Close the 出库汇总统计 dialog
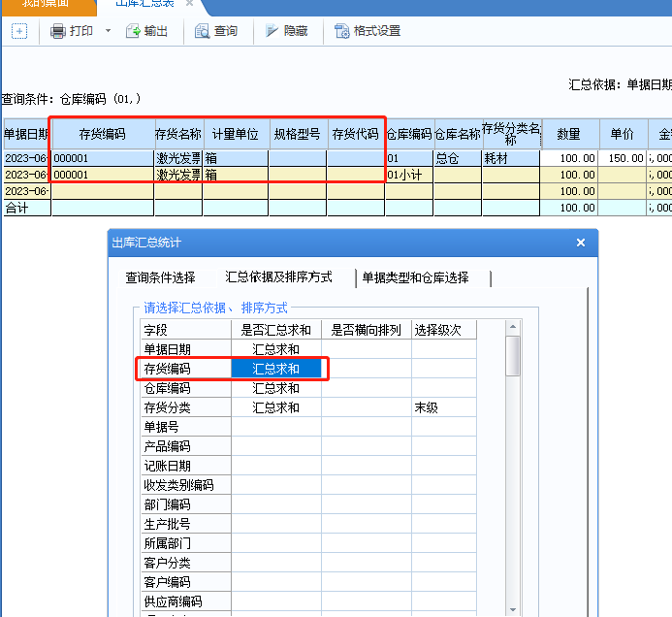 [581, 243]
